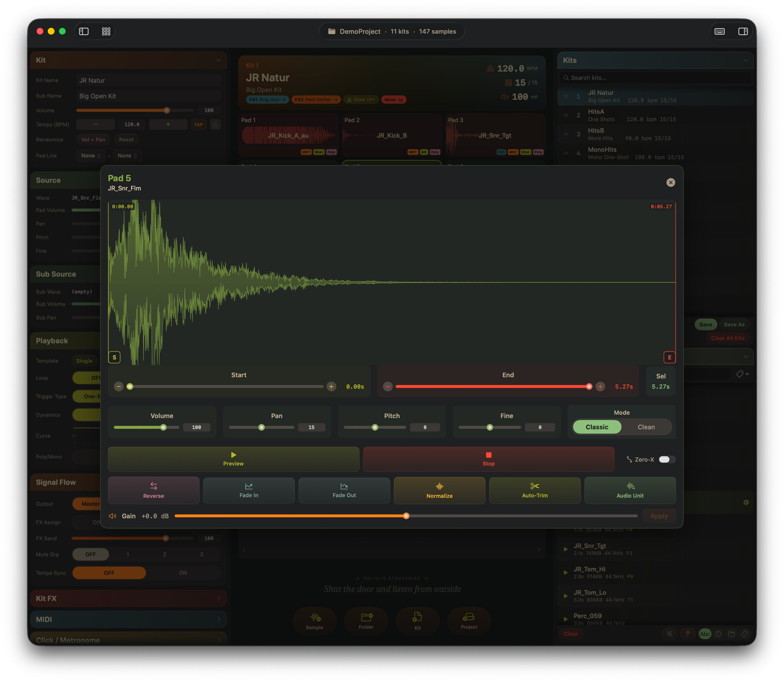Click the mute speaker icon in sample browser footer
Screen dimensions: 784x682
tap(669, 634)
